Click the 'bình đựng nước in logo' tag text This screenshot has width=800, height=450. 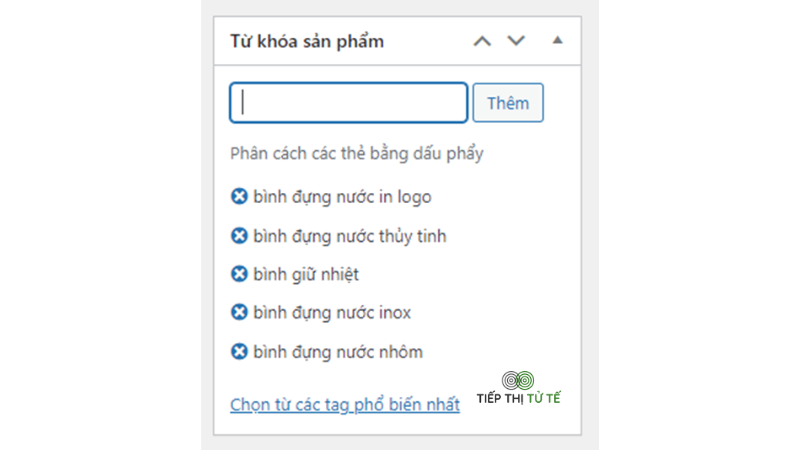(342, 197)
